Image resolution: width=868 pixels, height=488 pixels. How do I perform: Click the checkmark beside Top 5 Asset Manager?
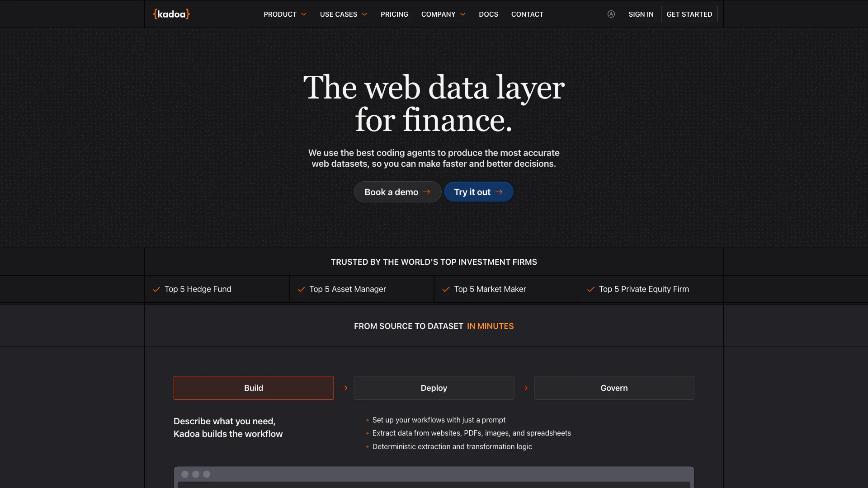click(x=301, y=289)
